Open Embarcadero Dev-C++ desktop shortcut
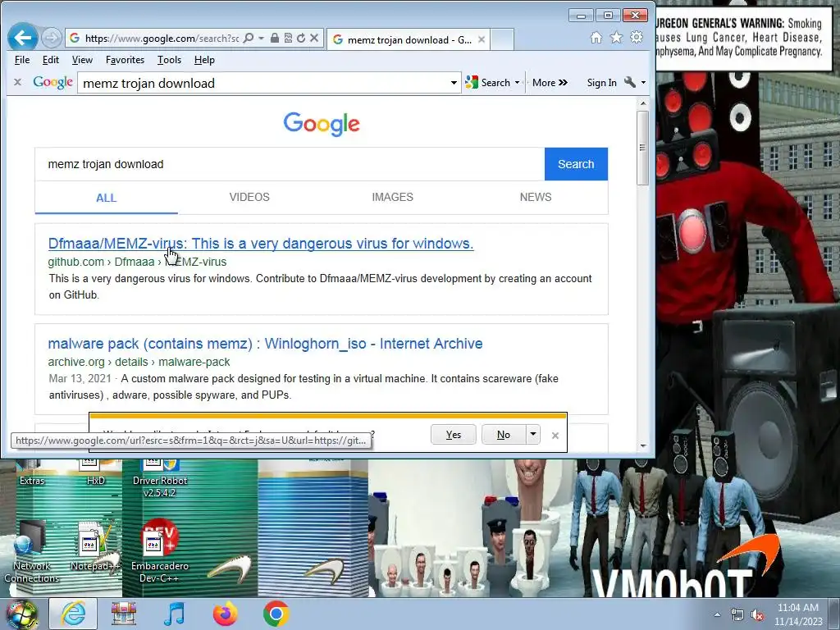 [159, 552]
